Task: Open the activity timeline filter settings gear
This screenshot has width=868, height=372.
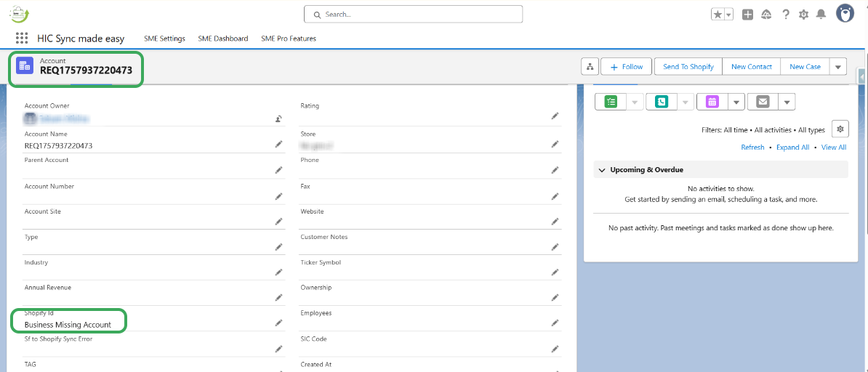Action: (x=840, y=129)
